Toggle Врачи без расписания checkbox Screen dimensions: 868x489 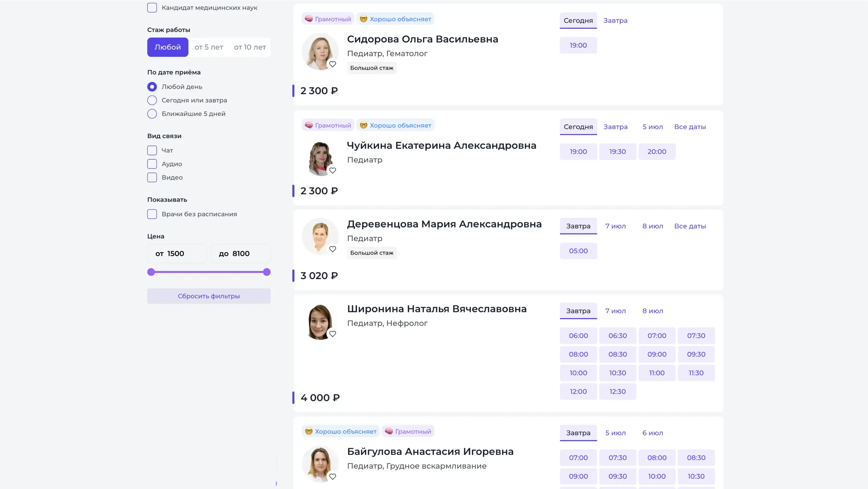click(152, 214)
